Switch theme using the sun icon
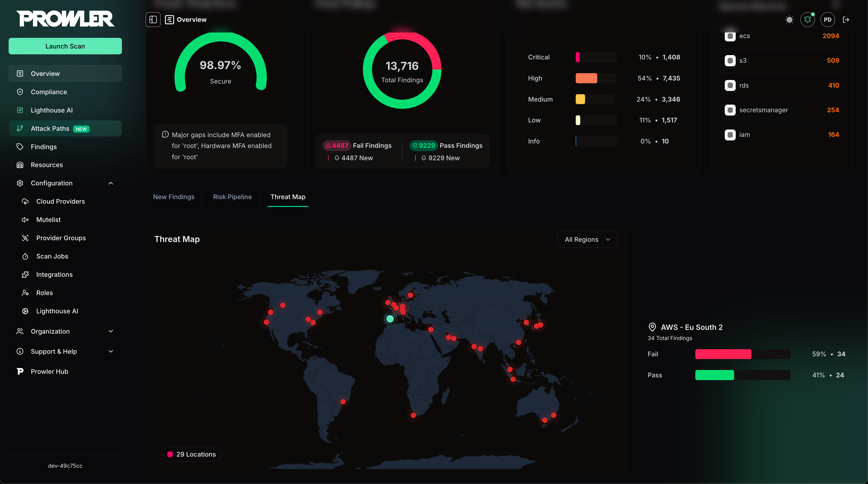This screenshot has width=868, height=484. (789, 20)
